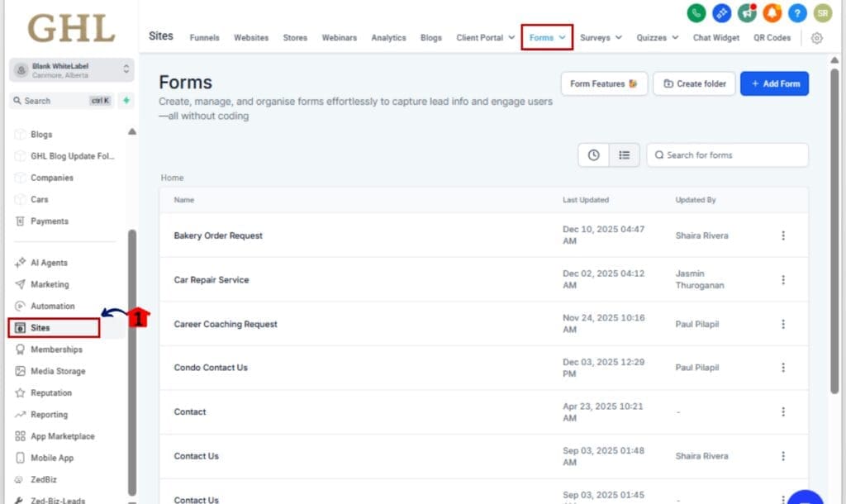Switch to list view using the list toggle
The width and height of the screenshot is (846, 504).
tap(624, 155)
